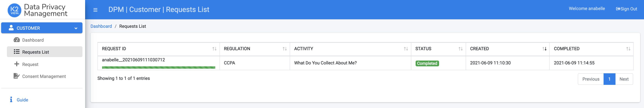Go to Next page button
This screenshot has width=644, height=108.
click(624, 79)
